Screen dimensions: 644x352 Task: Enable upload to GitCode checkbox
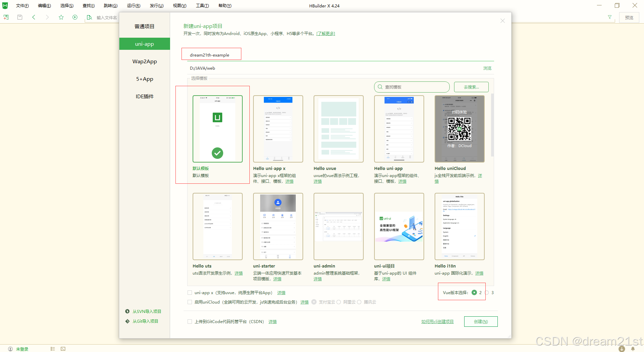point(190,321)
